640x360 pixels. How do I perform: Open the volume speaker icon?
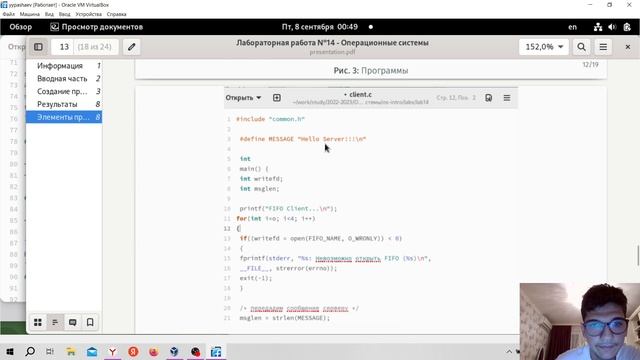[x=612, y=27]
